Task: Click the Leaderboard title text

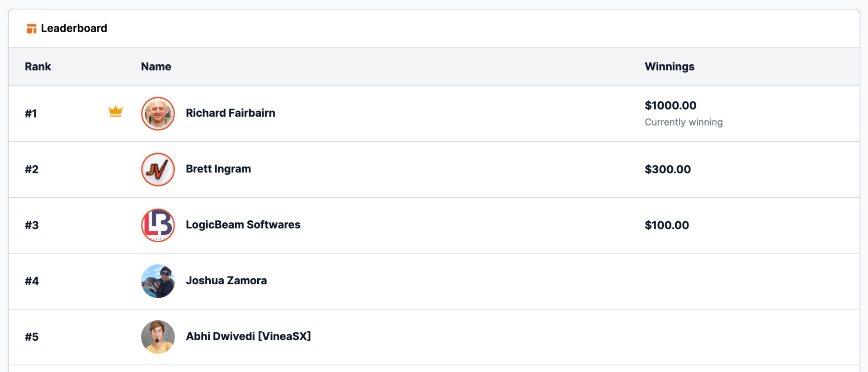Action: coord(74,28)
